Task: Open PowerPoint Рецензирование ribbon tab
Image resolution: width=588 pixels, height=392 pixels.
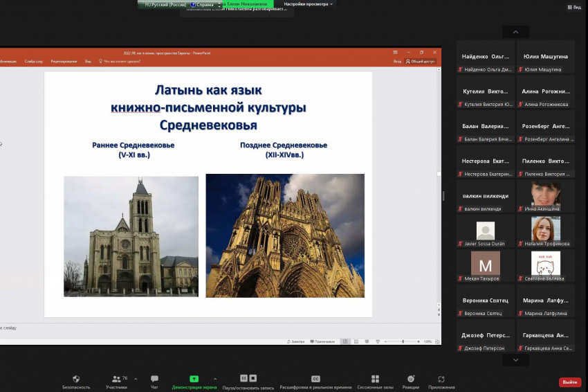Action: [x=64, y=62]
